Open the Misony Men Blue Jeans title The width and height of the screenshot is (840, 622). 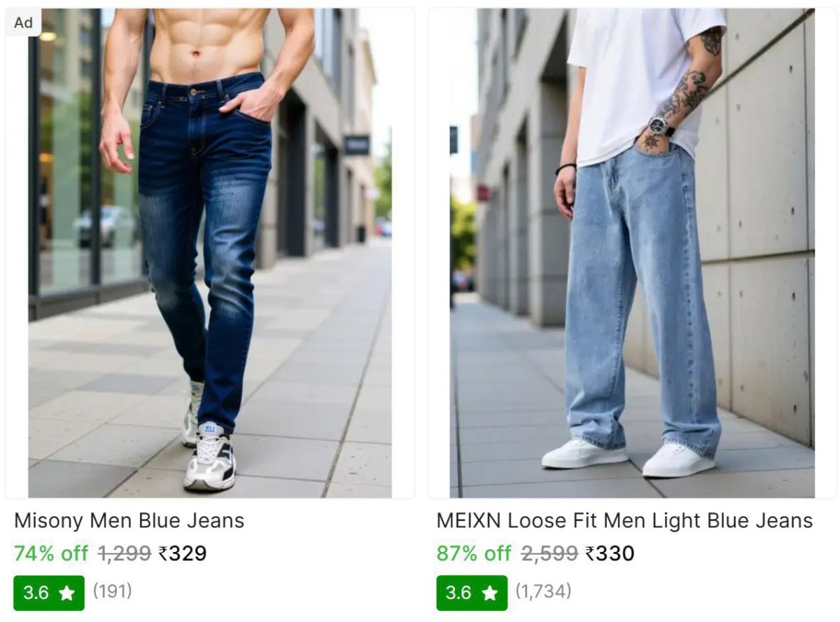click(129, 520)
